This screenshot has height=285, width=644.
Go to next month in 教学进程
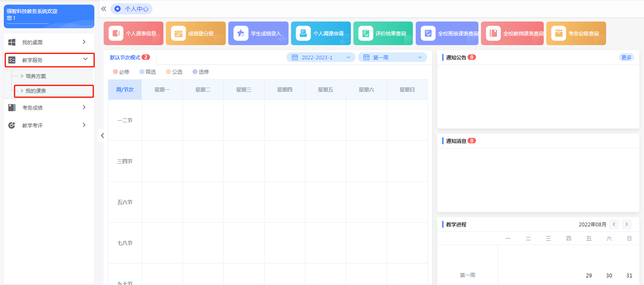(x=627, y=224)
